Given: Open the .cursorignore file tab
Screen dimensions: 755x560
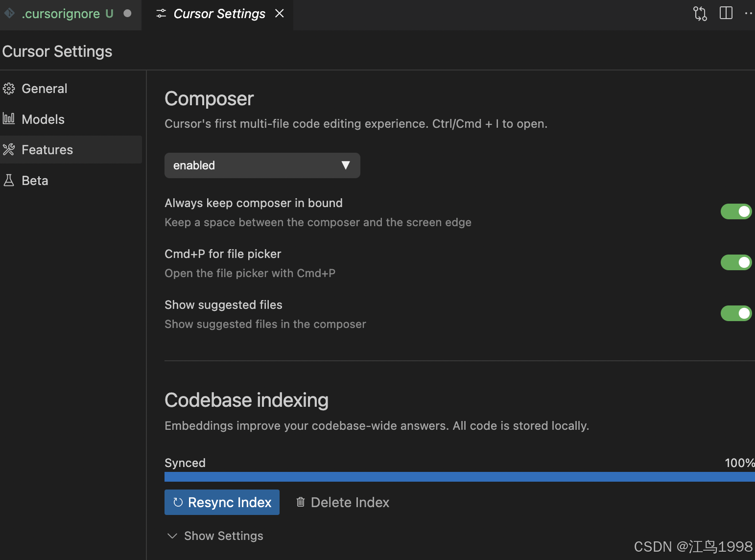Looking at the screenshot, I should (70, 14).
